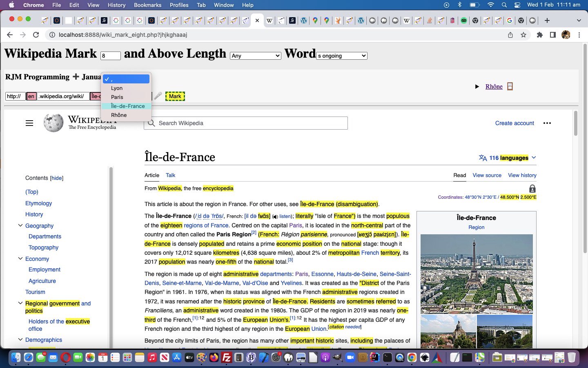Open the tab search chevron in Chrome
This screenshot has height=368, width=588.
[x=579, y=20]
